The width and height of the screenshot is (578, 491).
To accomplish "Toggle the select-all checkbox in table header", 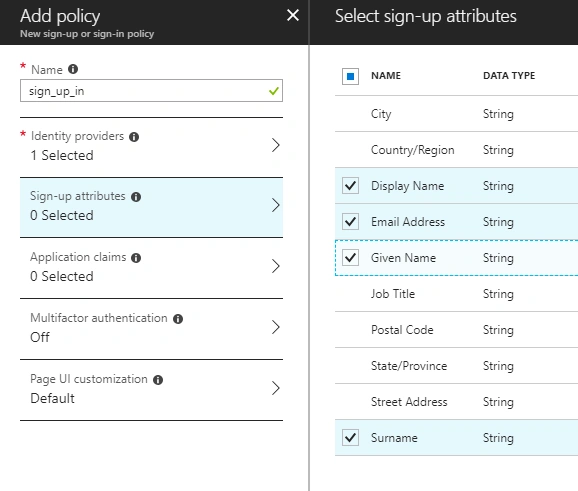I will click(350, 76).
